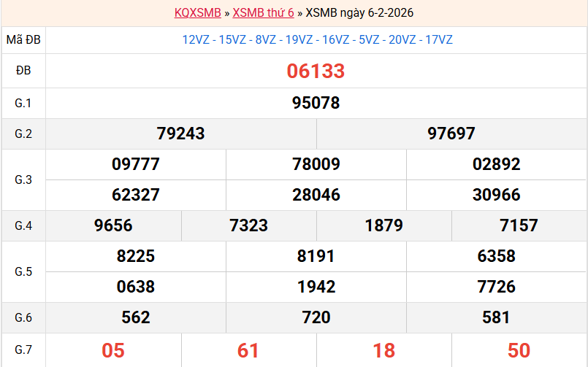Screen dimensions: 588x367
Task: Click the G.3 number 09777
Action: (136, 164)
